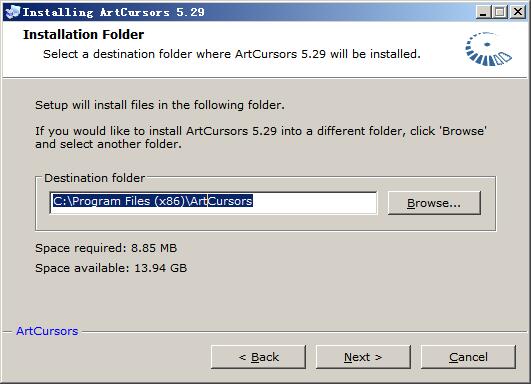Click the installer icon in the title bar

tap(13, 12)
